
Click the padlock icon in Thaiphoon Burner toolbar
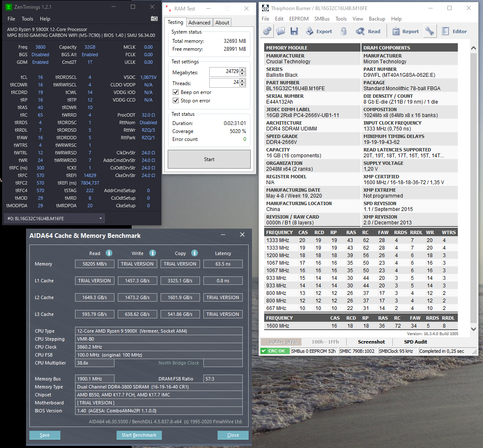[344, 31]
